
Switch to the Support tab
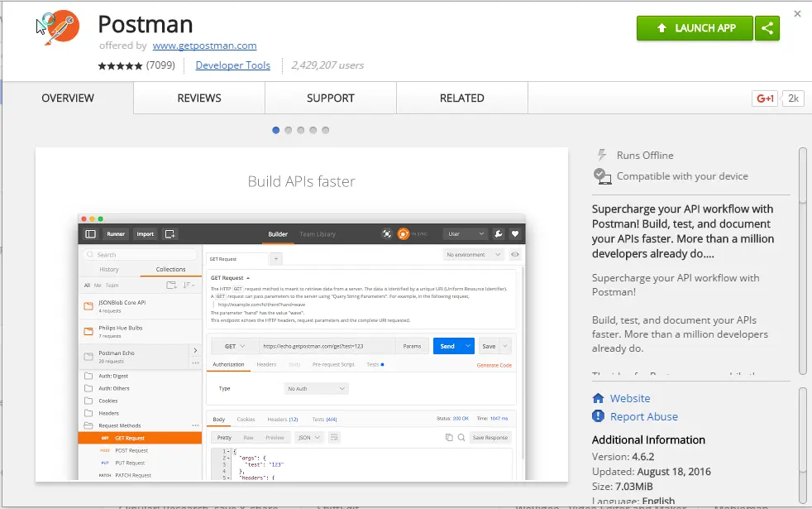coord(331,98)
